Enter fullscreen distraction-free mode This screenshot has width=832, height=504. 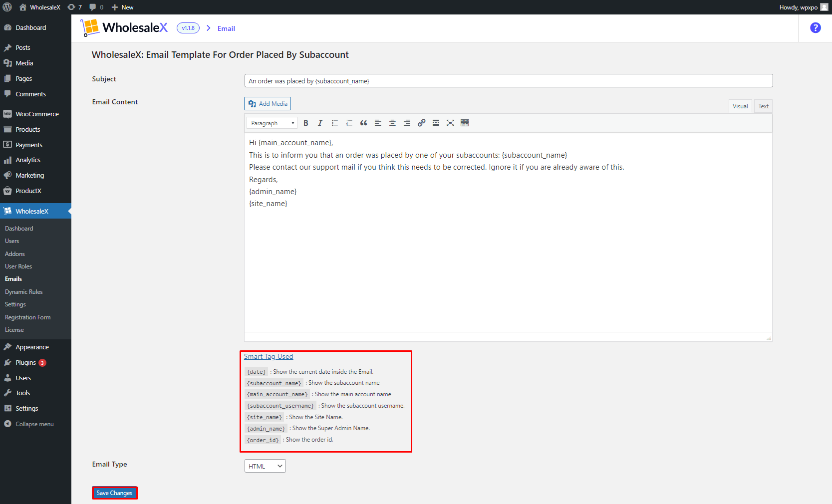pyautogui.click(x=450, y=123)
